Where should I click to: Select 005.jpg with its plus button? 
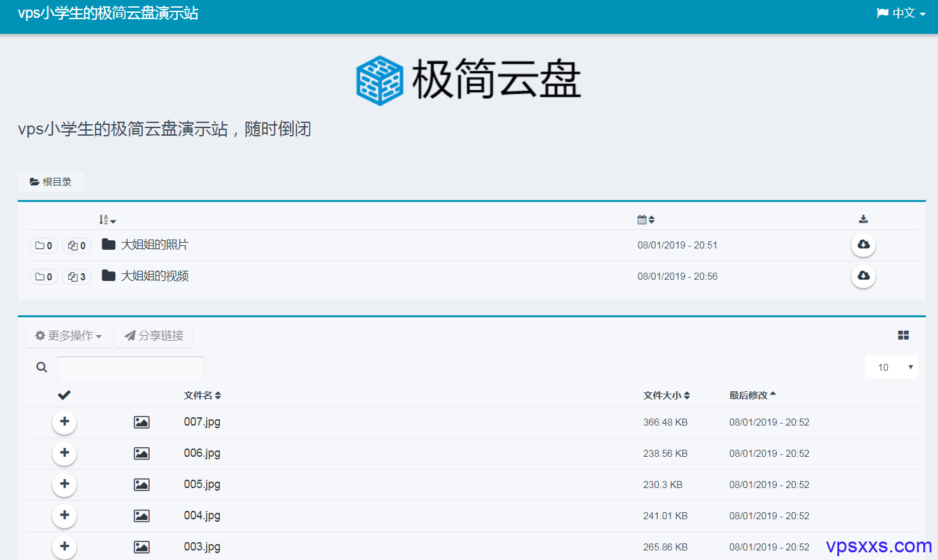click(x=64, y=484)
